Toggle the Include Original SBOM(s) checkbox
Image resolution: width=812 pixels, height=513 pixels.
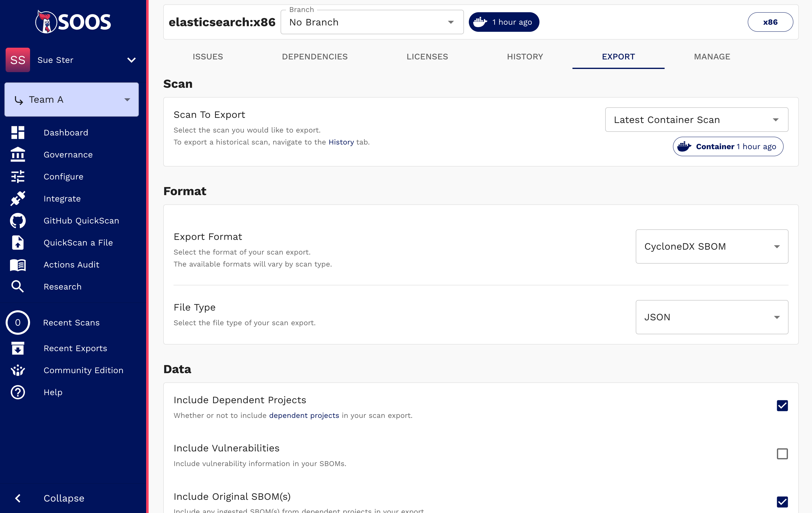pyautogui.click(x=782, y=502)
